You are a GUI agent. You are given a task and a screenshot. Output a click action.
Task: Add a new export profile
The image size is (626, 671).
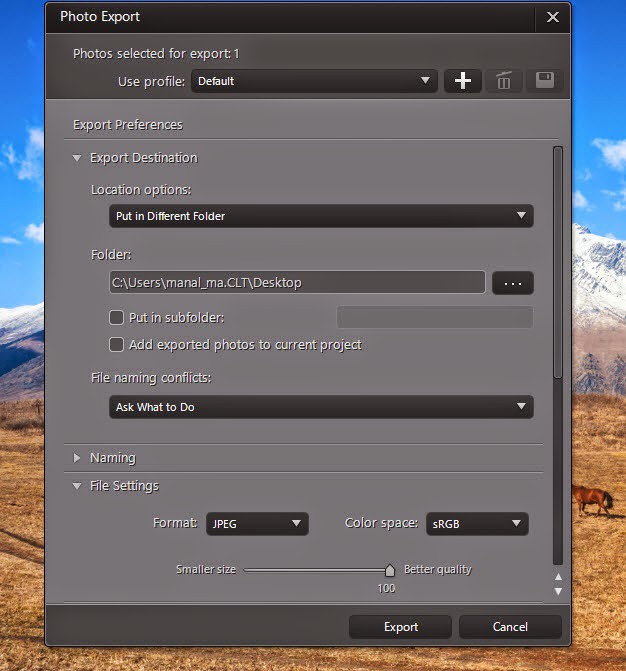463,81
